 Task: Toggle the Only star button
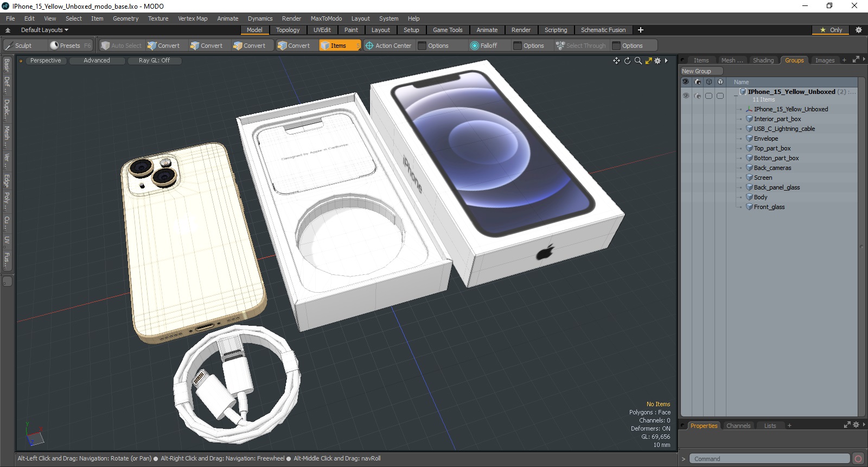pos(831,30)
